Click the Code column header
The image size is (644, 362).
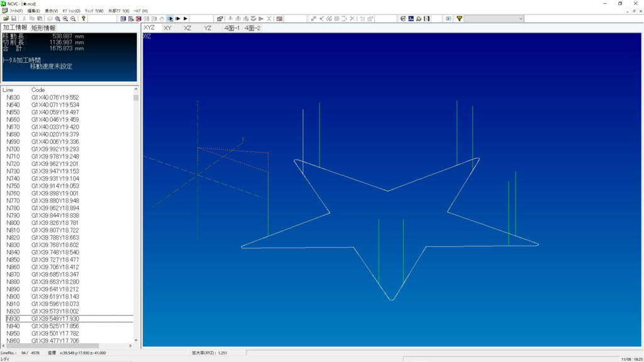(38, 89)
